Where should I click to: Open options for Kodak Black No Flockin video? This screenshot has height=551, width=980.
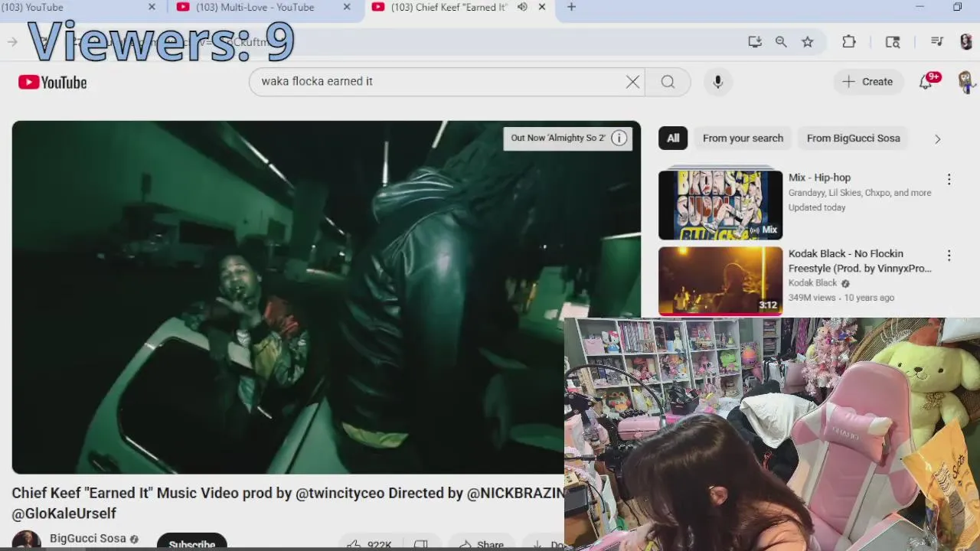pos(949,256)
